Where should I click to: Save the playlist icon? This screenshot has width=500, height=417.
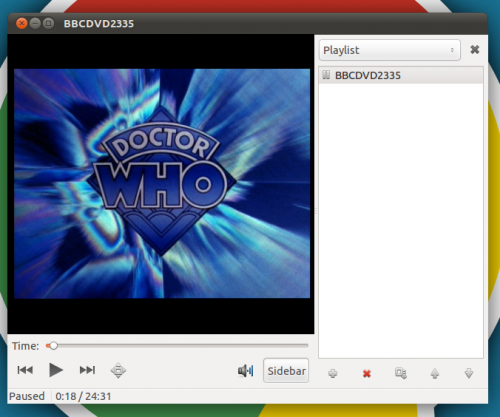(401, 373)
